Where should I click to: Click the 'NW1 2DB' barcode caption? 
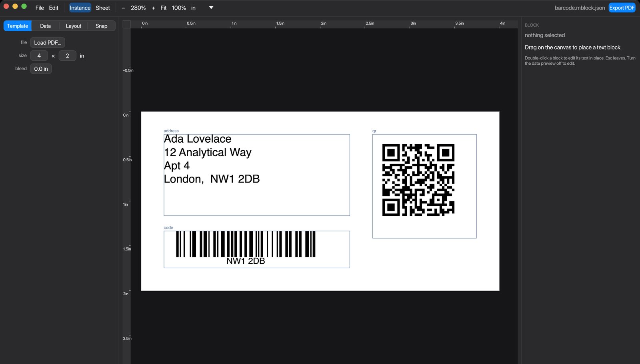(246, 261)
